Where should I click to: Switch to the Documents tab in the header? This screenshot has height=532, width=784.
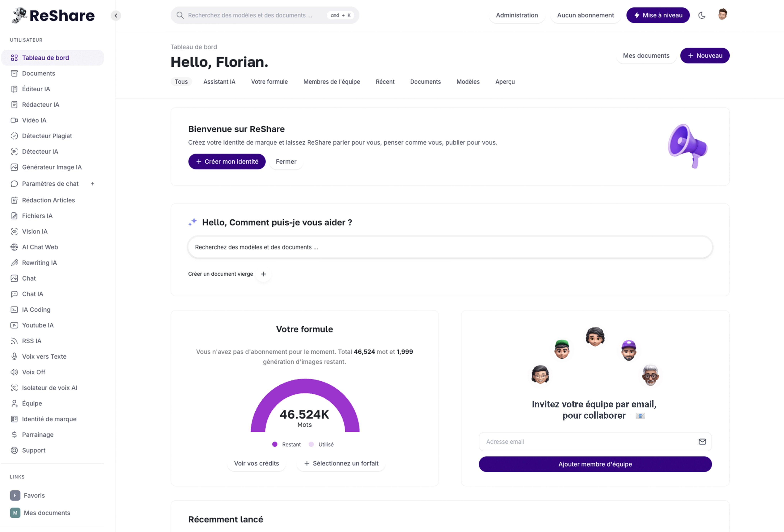click(x=425, y=82)
